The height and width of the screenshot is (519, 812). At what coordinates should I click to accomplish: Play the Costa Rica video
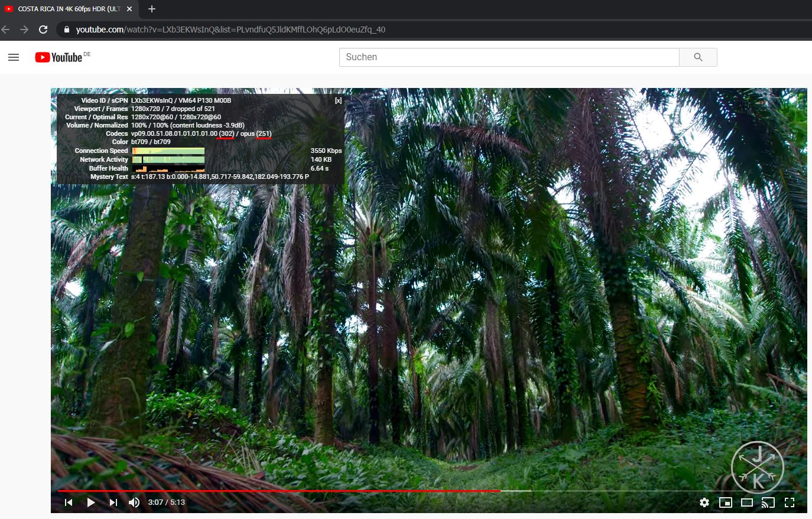point(91,502)
